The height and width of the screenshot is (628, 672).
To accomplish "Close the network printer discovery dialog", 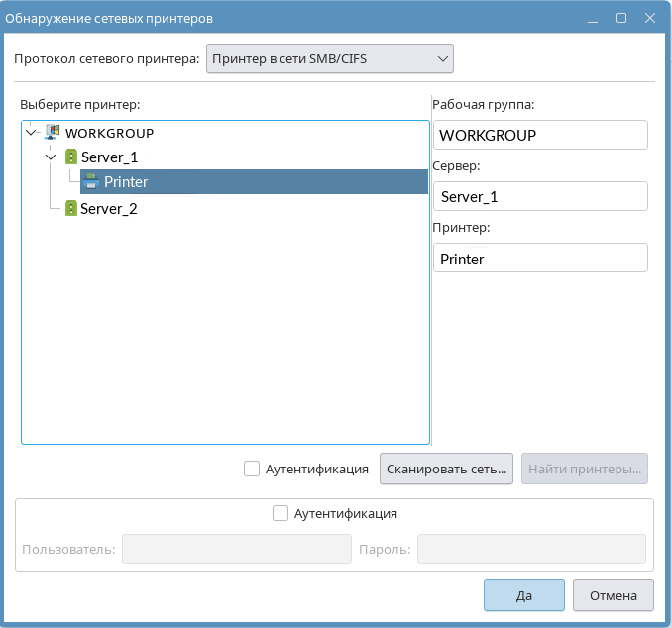I will click(649, 18).
